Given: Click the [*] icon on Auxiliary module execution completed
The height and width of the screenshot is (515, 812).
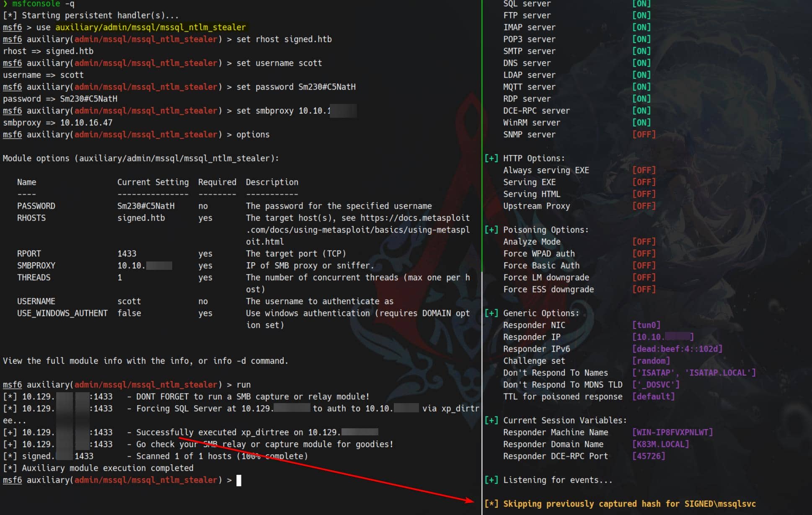Looking at the screenshot, I should tap(10, 468).
